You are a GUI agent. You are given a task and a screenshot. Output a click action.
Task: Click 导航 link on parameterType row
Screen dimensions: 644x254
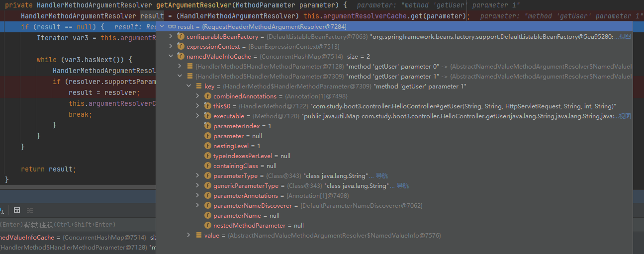(382, 175)
